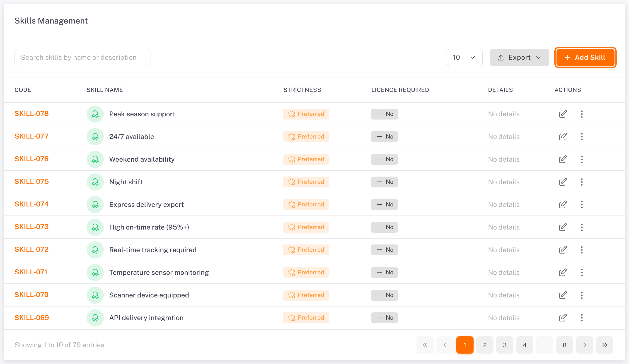The image size is (629, 364).
Task: Click the Add Skill button
Action: coord(585,57)
